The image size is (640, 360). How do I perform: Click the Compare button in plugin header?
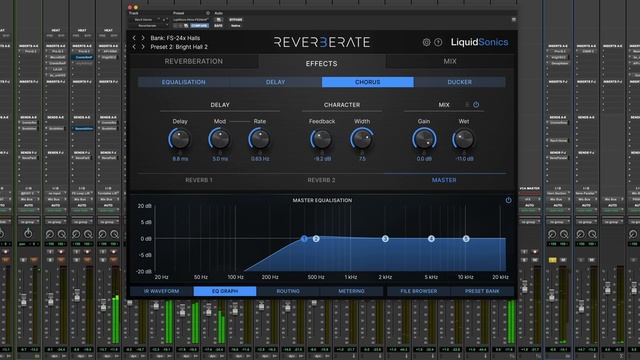[199, 26]
